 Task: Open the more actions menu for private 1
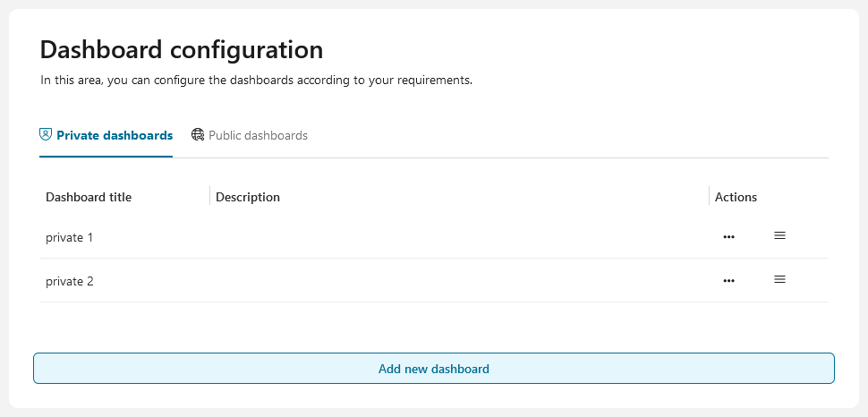(x=728, y=237)
